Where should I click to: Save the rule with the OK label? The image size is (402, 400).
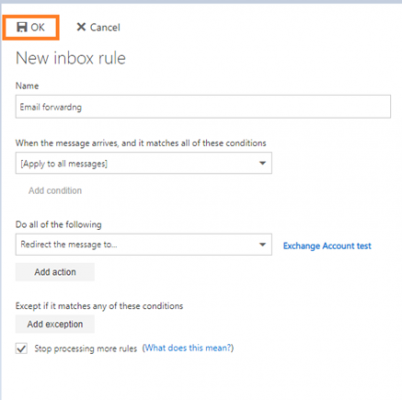38,27
